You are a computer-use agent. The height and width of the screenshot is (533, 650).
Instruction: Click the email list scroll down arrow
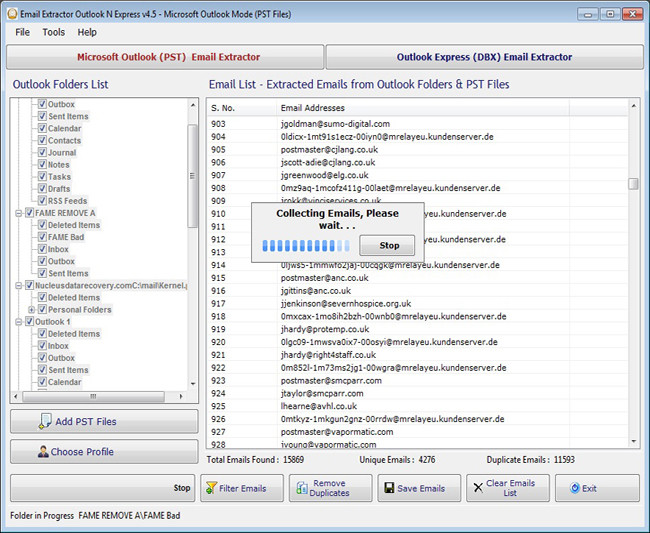click(x=633, y=441)
